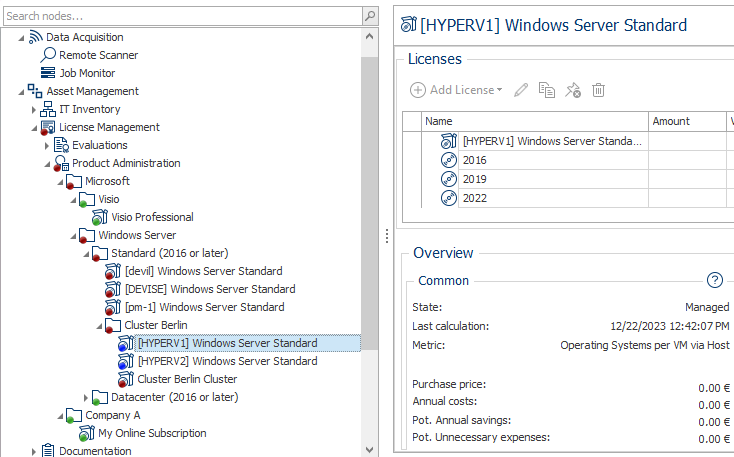The height and width of the screenshot is (457, 734).
Task: Click the Asset Management node icon
Action: [35, 91]
